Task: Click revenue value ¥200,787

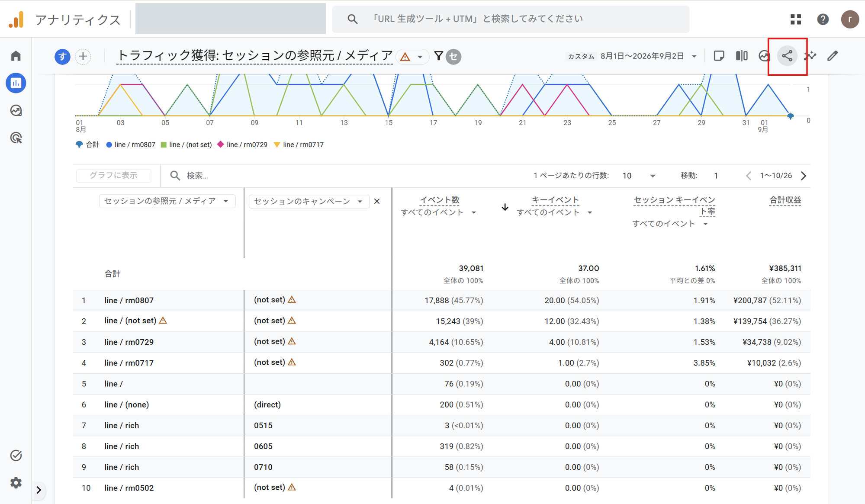Action: (x=750, y=300)
